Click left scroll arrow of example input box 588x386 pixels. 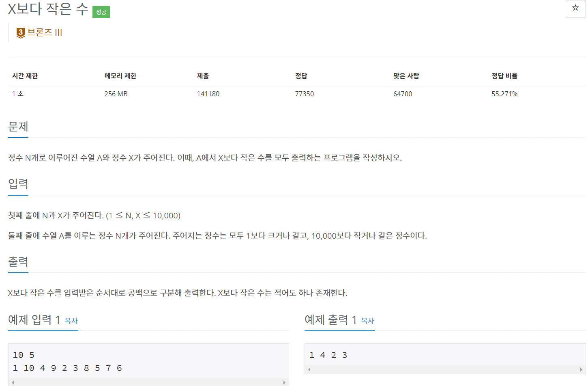coord(13,382)
